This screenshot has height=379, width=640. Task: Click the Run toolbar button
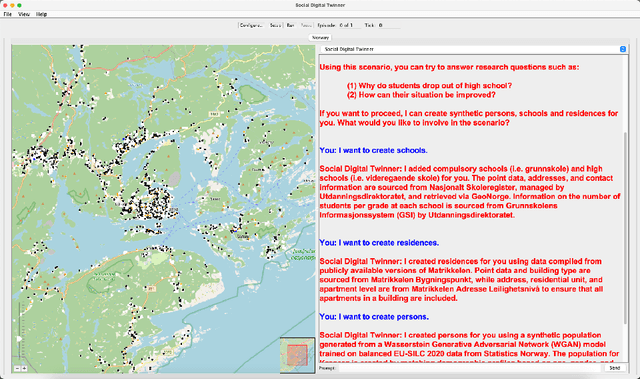pyautogui.click(x=290, y=25)
